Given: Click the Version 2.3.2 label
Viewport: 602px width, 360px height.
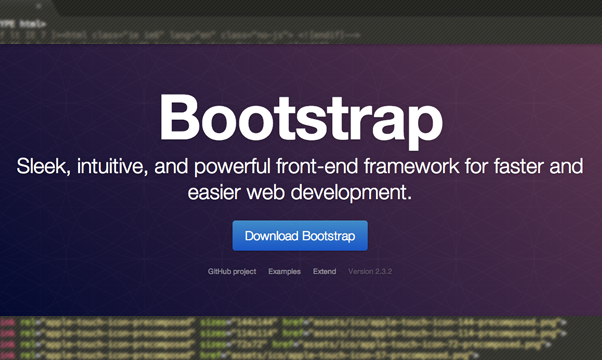Looking at the screenshot, I should pyautogui.click(x=370, y=272).
